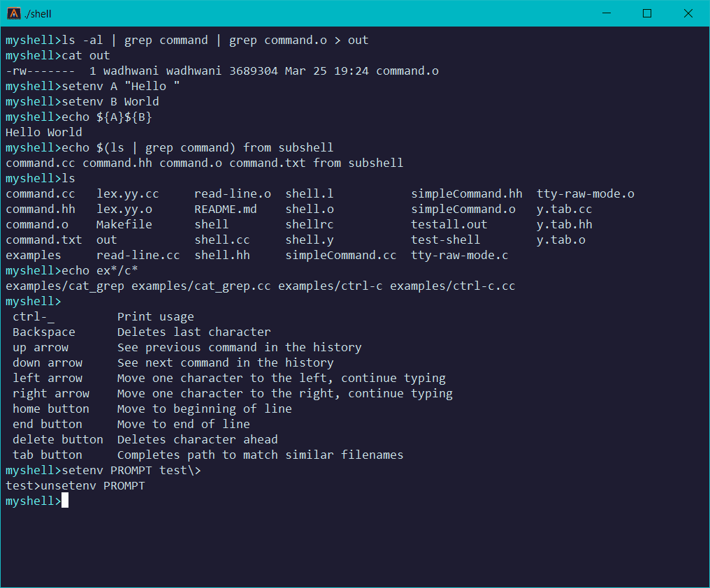Click the test-shell file name
This screenshot has height=588, width=710.
click(445, 240)
